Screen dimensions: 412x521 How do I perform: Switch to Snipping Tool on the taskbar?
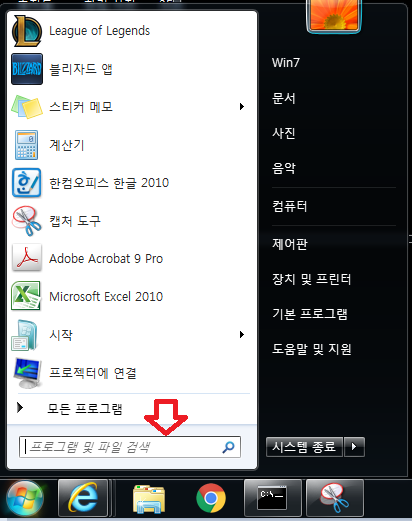pos(335,498)
